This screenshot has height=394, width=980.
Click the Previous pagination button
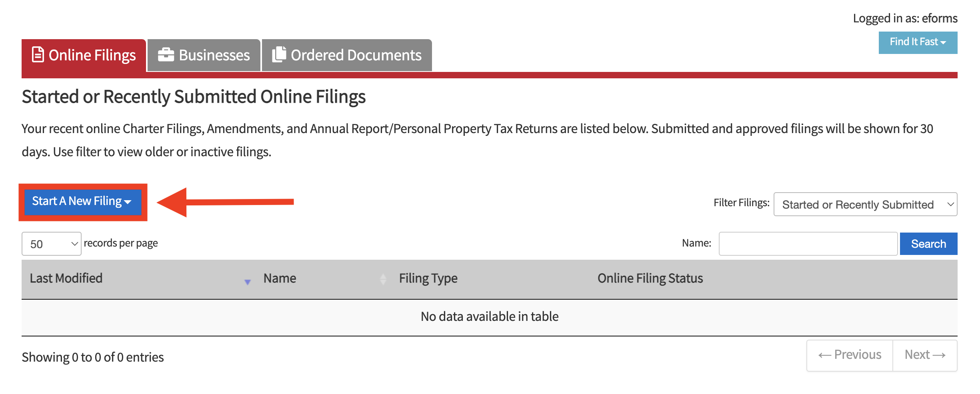point(850,355)
